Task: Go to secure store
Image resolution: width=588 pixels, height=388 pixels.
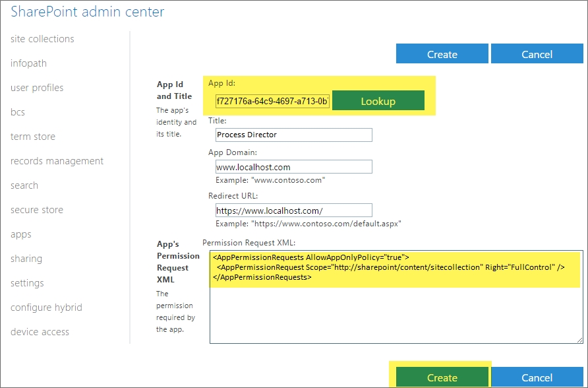Action: pyautogui.click(x=37, y=210)
